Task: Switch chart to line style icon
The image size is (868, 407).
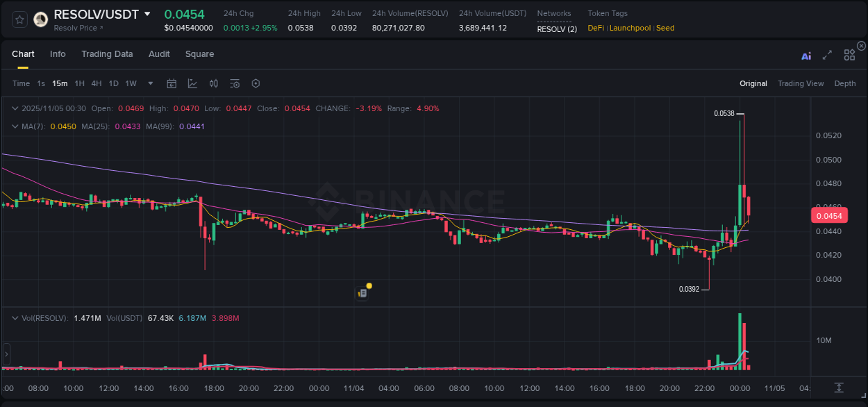Action: (x=192, y=83)
